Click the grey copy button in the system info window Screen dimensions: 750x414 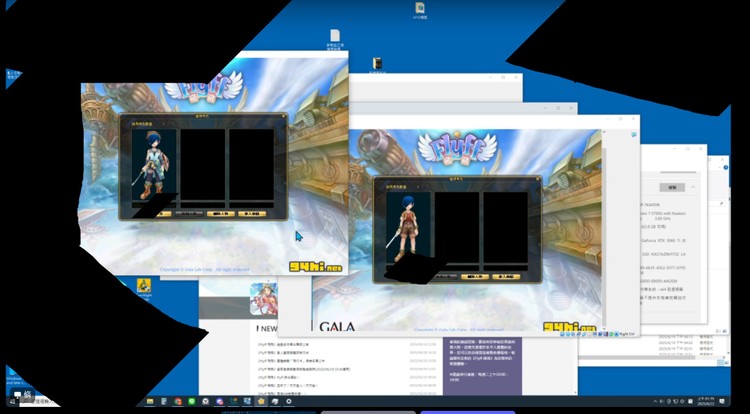point(672,187)
